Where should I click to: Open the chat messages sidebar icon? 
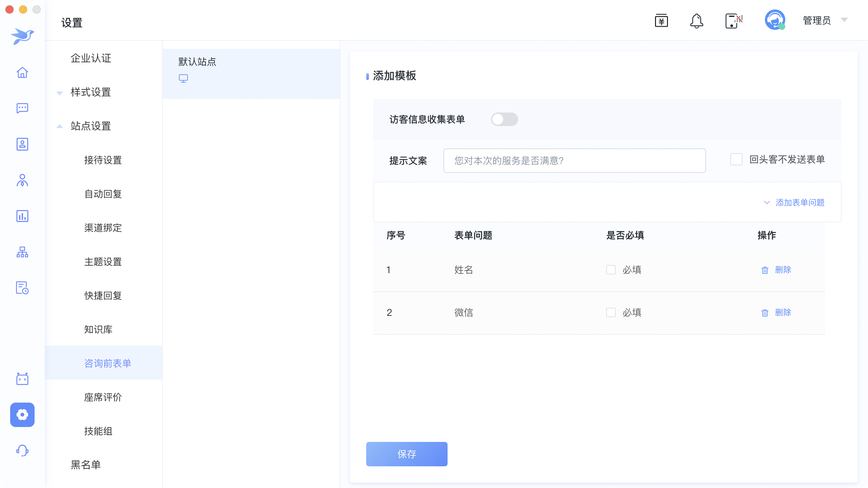(22, 108)
